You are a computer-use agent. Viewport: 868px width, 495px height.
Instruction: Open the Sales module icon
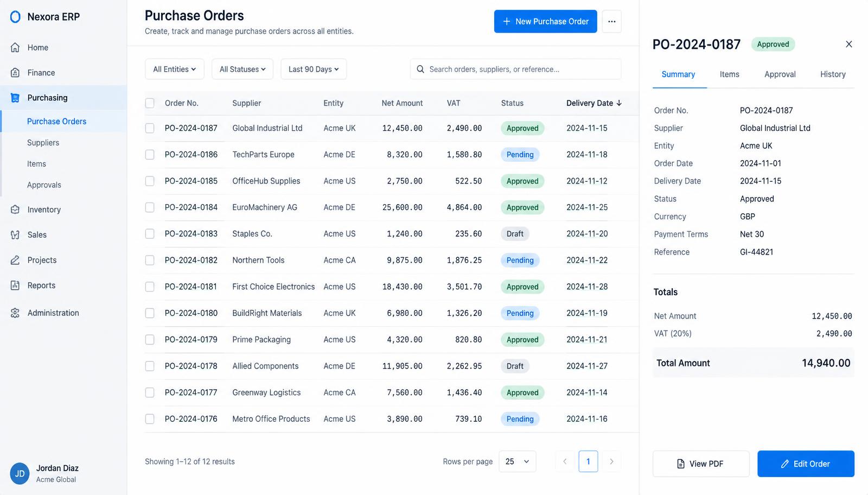15,235
